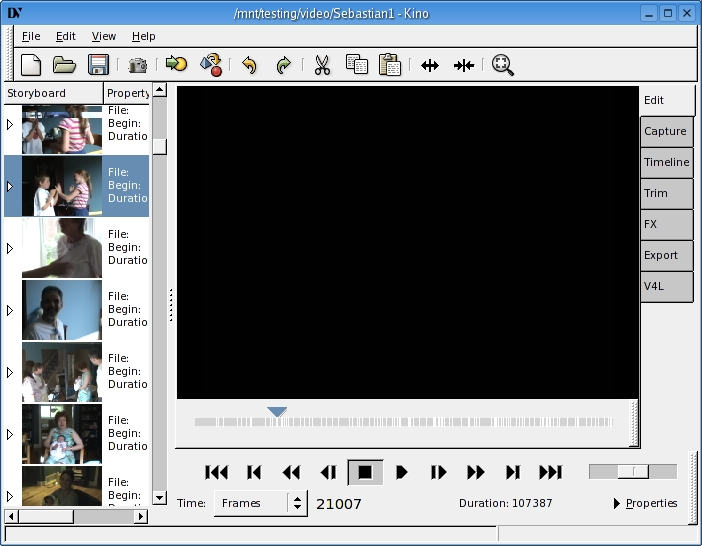The height and width of the screenshot is (546, 702).
Task: Switch to the Export tab
Action: point(661,255)
